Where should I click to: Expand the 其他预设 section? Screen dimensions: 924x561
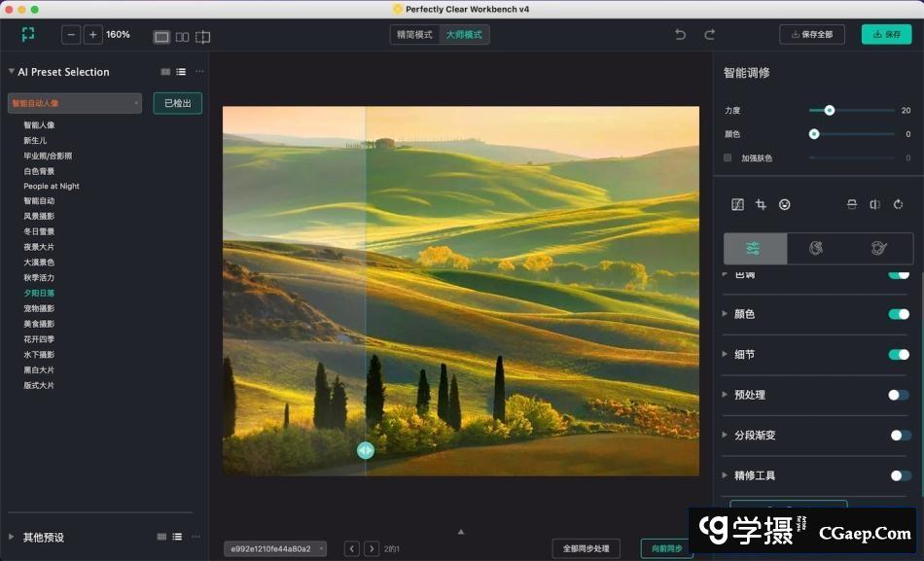coord(12,537)
